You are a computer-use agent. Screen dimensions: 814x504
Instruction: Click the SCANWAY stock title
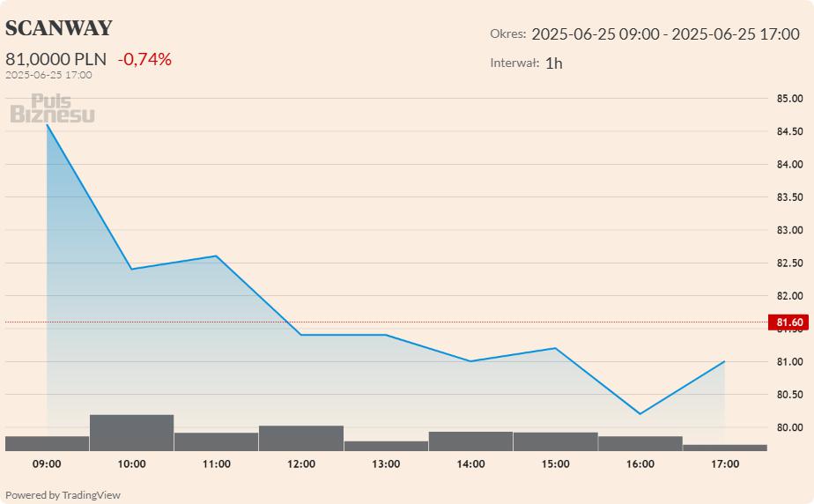pos(59,28)
